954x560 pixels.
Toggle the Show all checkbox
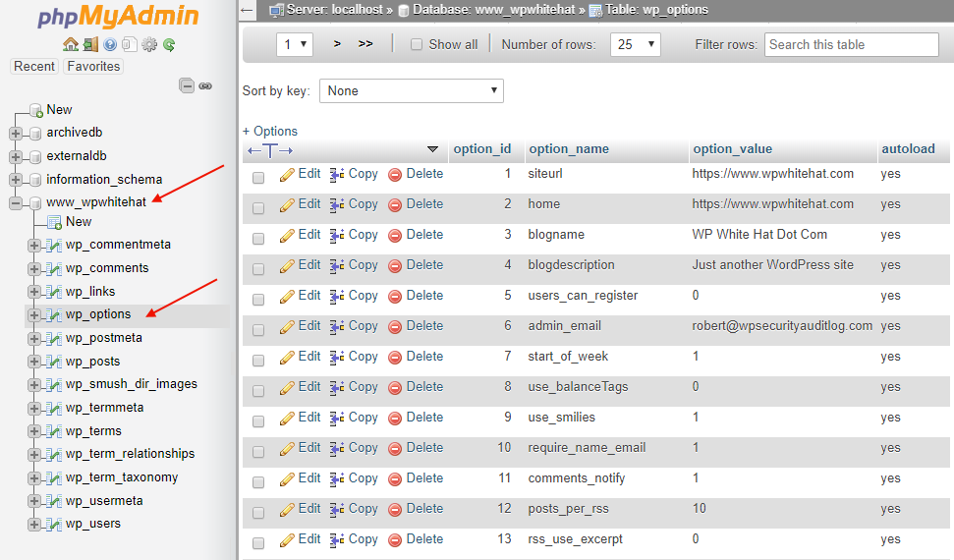coord(417,44)
